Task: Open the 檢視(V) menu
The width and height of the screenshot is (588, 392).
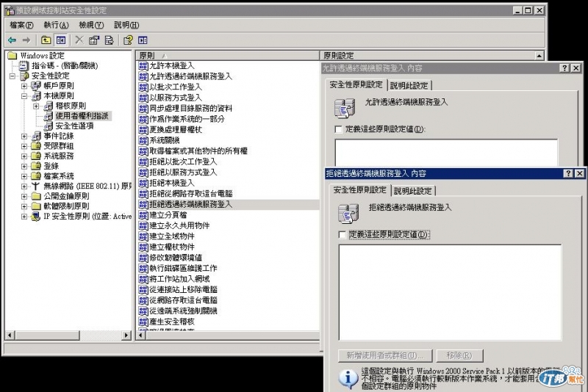Action: pos(91,25)
